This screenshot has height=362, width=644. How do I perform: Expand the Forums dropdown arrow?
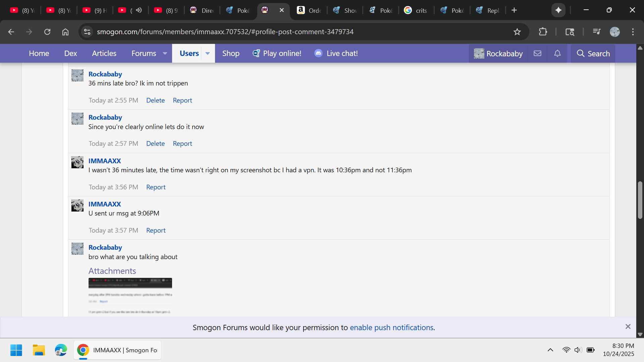[165, 54]
